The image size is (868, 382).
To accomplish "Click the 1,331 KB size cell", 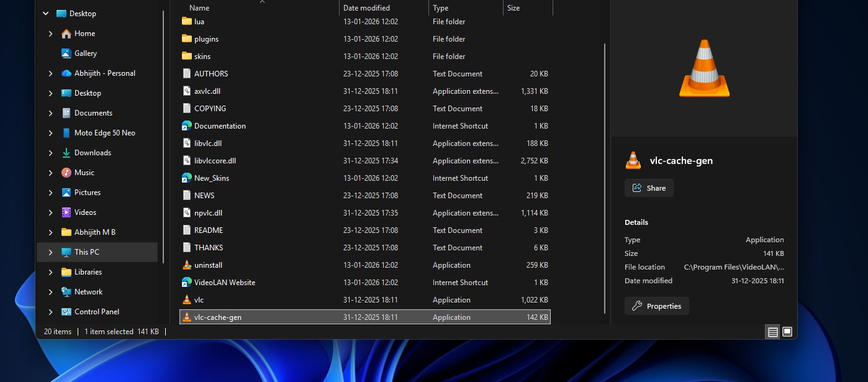I will point(535,91).
